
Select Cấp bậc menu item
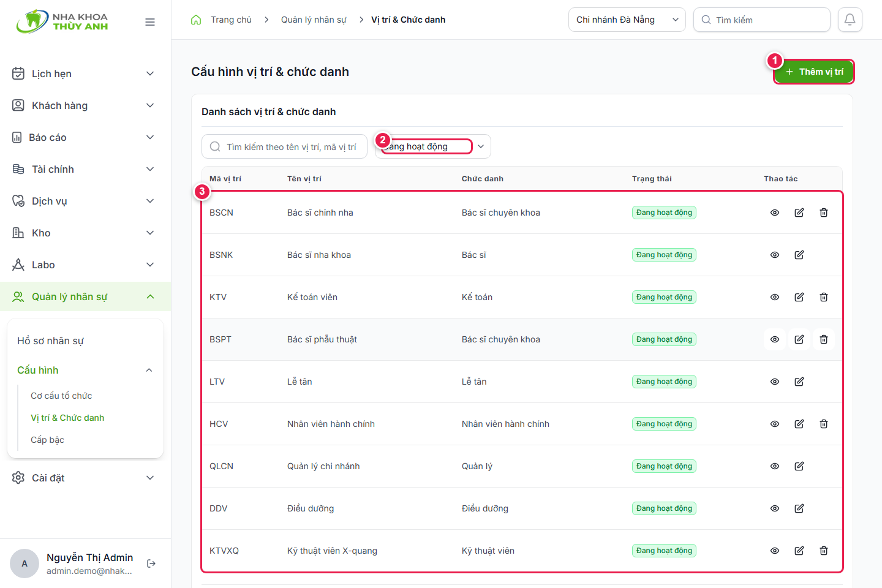pyautogui.click(x=47, y=440)
